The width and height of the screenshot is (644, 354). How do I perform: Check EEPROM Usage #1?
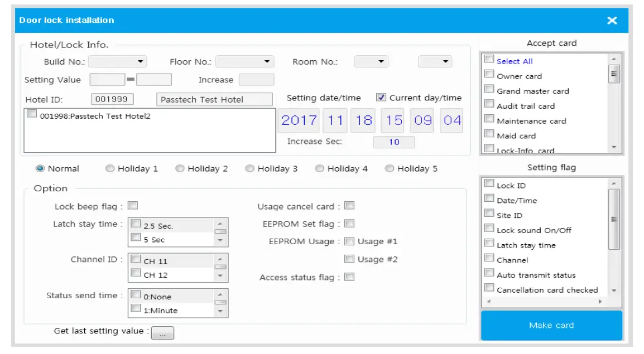pyautogui.click(x=349, y=241)
